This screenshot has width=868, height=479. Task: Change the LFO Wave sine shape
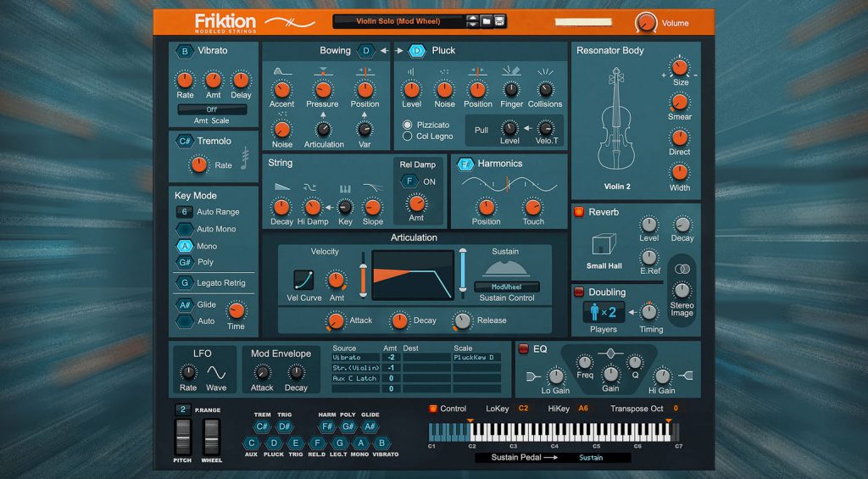(216, 372)
